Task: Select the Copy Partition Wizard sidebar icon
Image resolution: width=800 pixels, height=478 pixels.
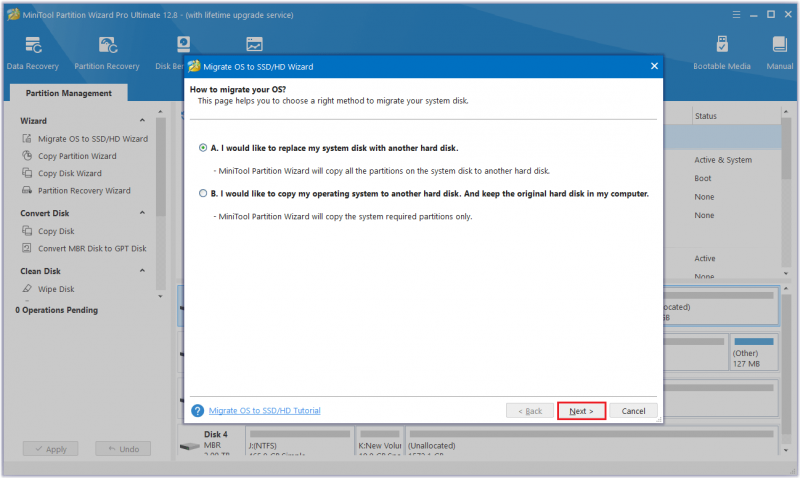Action: pyautogui.click(x=27, y=156)
